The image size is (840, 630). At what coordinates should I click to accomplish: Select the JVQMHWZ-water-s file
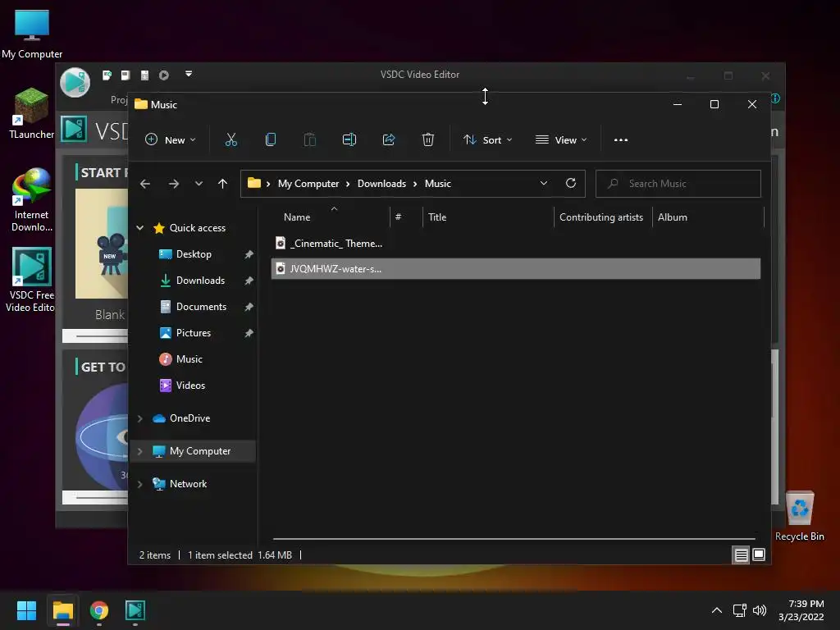516,268
